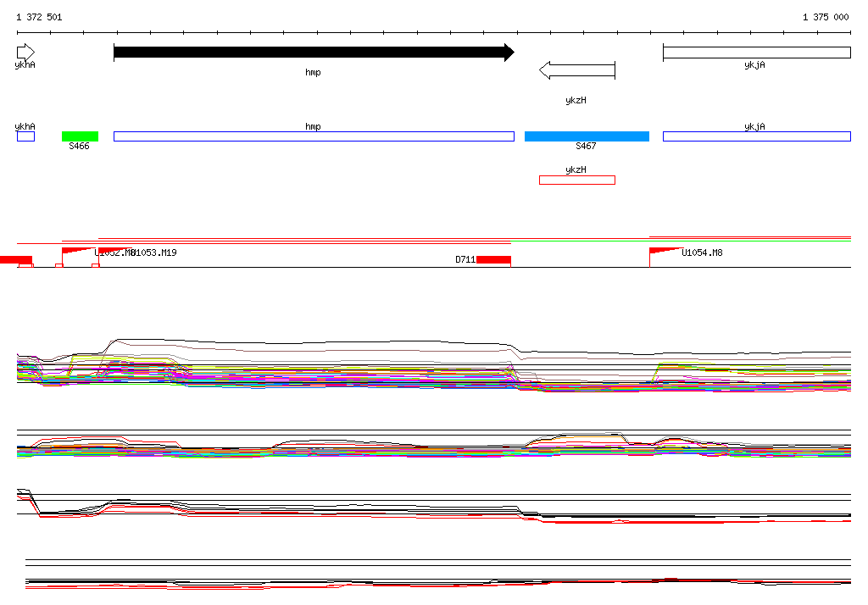Click the U1054.M8 text label
Image resolution: width=868 pixels, height=605 pixels.
(702, 253)
